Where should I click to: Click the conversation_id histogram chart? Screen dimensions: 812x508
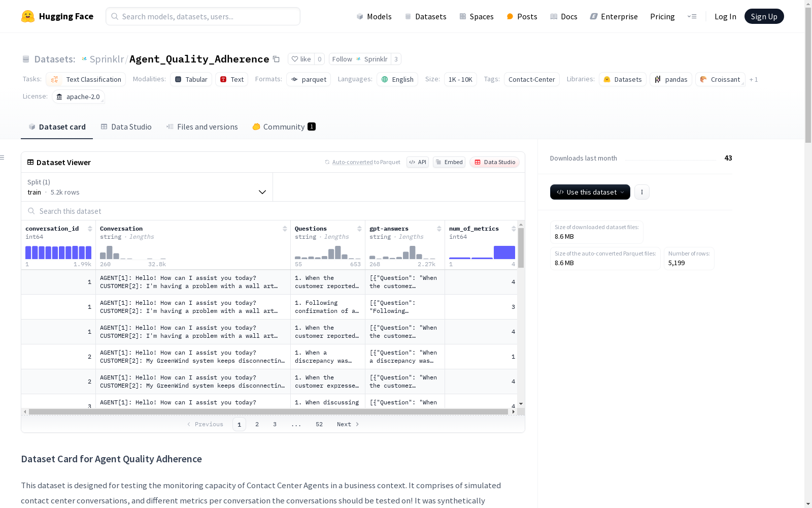[x=58, y=252]
